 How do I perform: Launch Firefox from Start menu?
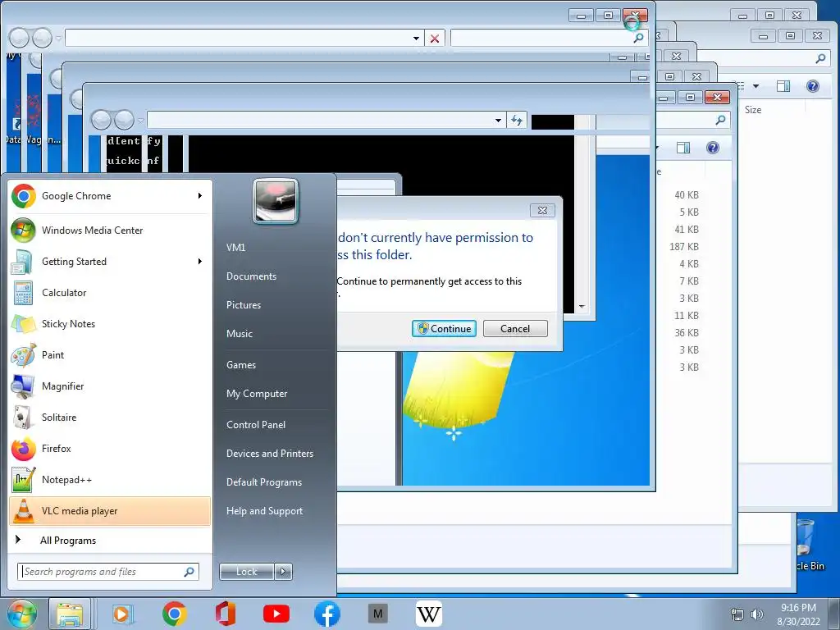pos(110,449)
